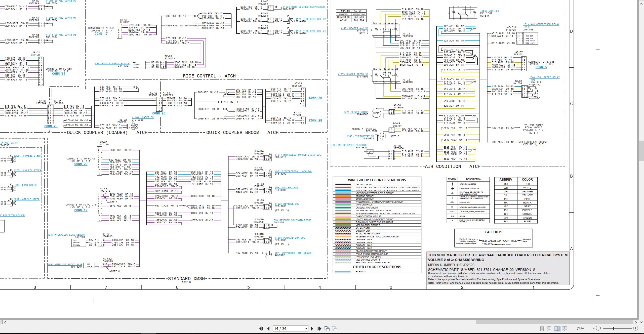Open the (85) MOTOR SPEED RESISTOR link
The width and height of the screenshot is (644, 334).
(x=349, y=145)
